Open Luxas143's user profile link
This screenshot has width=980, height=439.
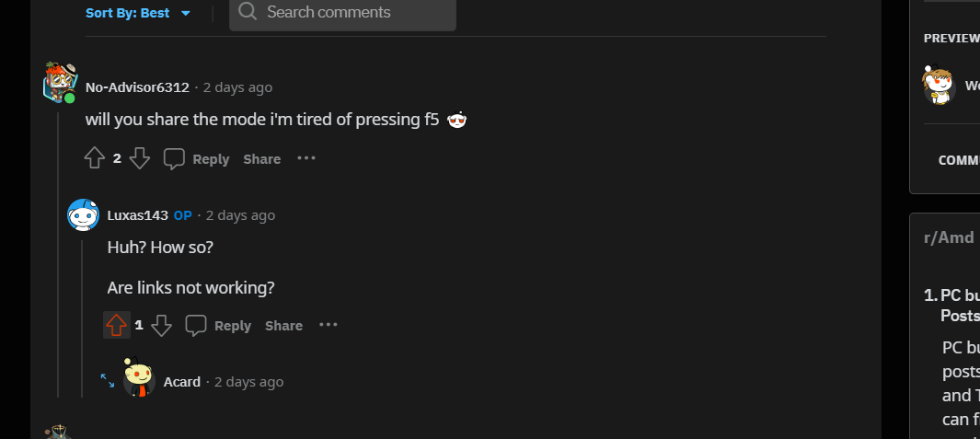pos(137,215)
